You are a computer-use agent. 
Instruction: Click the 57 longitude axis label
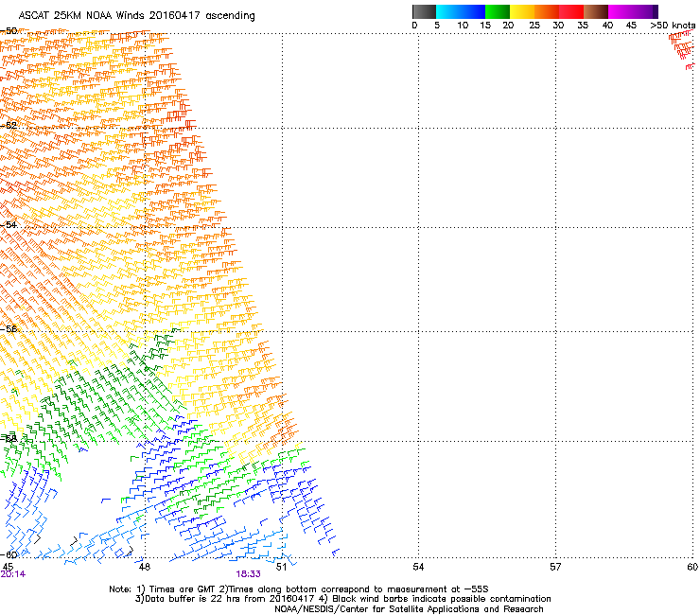[555, 567]
